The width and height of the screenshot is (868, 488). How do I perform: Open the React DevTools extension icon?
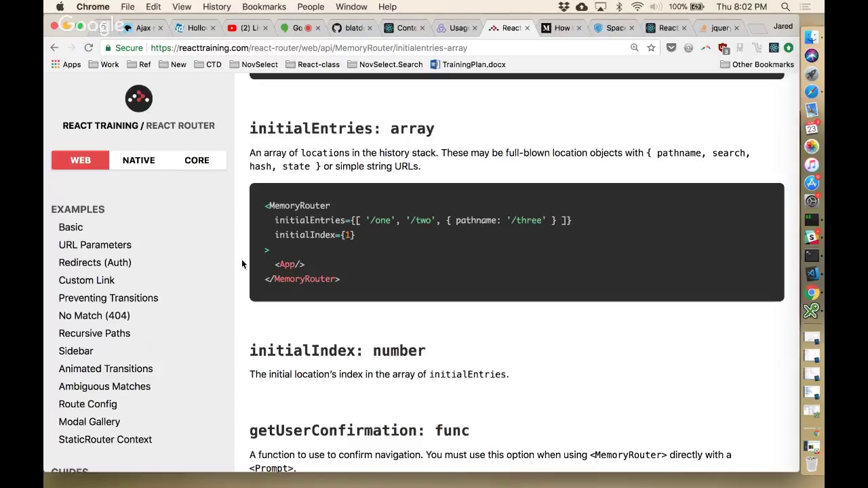(774, 48)
